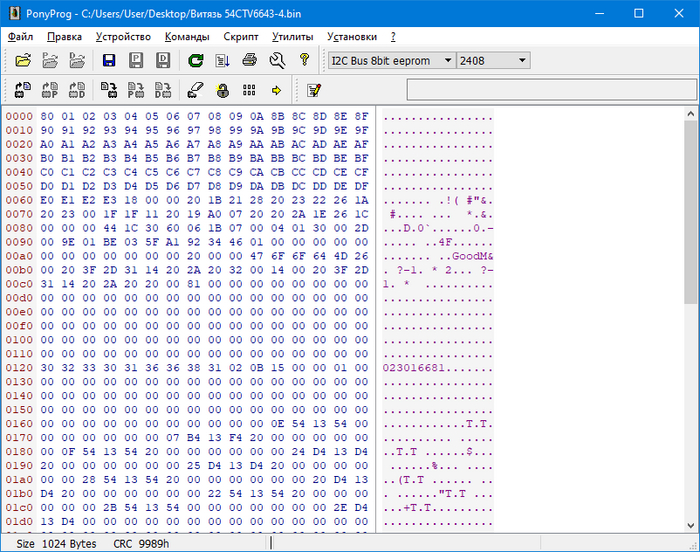This screenshot has width=700, height=552.
Task: Click the Open Device File folder icon
Action: click(23, 61)
